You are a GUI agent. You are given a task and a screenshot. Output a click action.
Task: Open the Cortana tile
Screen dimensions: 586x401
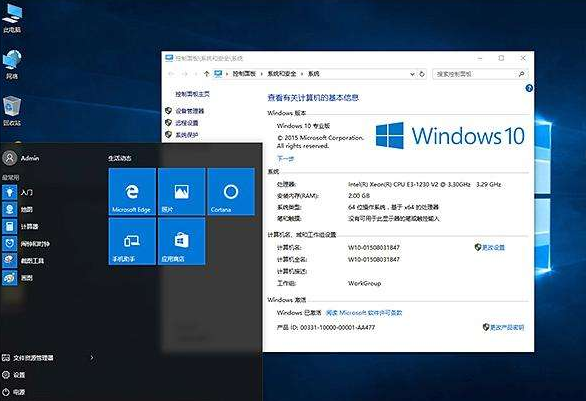(231, 191)
